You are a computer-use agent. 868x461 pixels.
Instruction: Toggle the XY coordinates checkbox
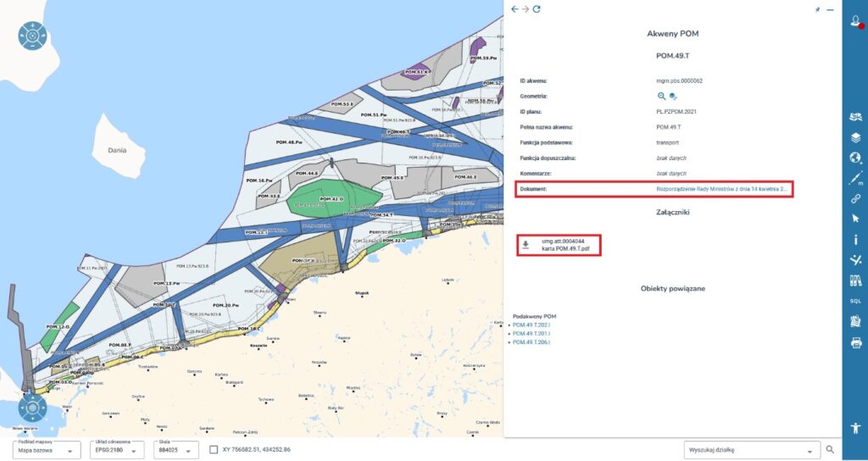(214, 449)
